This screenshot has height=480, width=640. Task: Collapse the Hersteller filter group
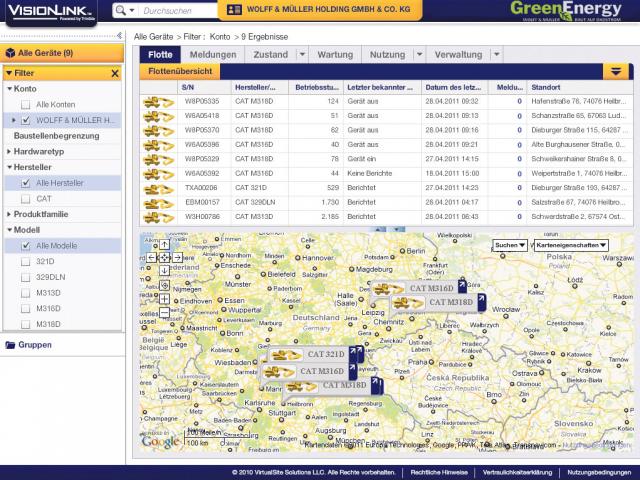coord(9,167)
